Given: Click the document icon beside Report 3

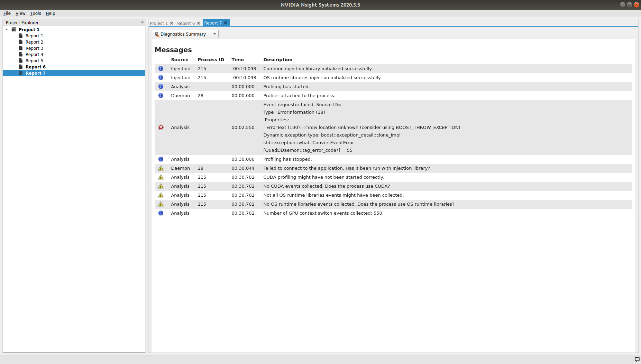Looking at the screenshot, I should [21, 48].
